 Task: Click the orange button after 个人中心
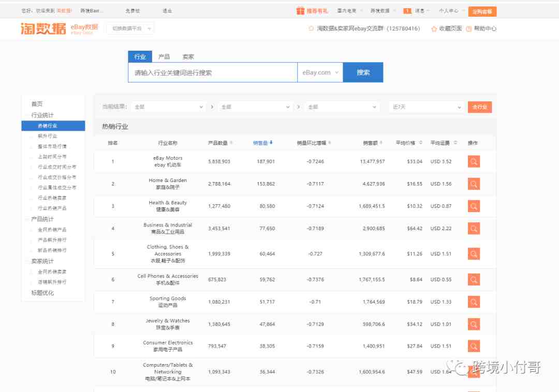(482, 11)
